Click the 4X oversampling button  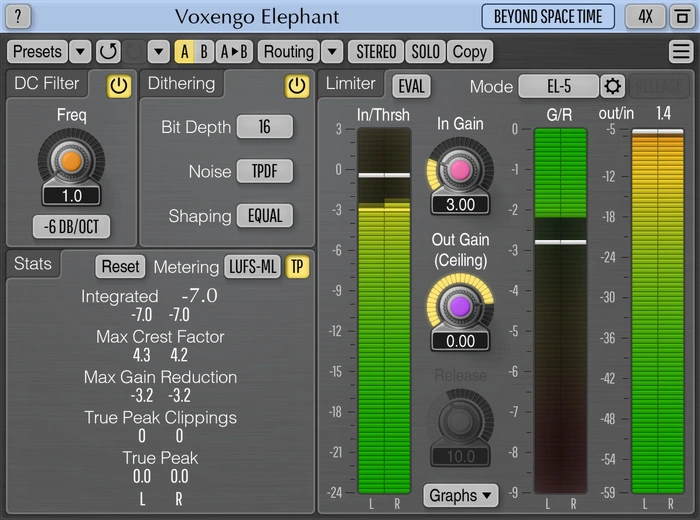645,17
